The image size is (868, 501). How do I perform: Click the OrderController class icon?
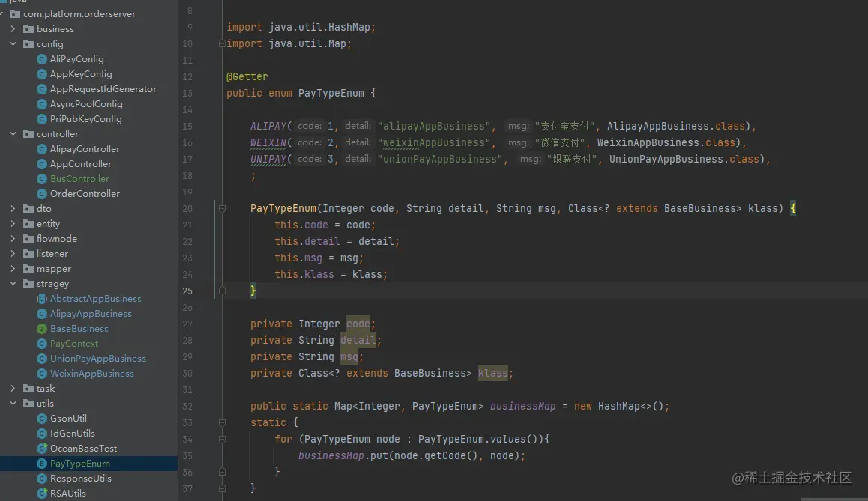(x=41, y=193)
